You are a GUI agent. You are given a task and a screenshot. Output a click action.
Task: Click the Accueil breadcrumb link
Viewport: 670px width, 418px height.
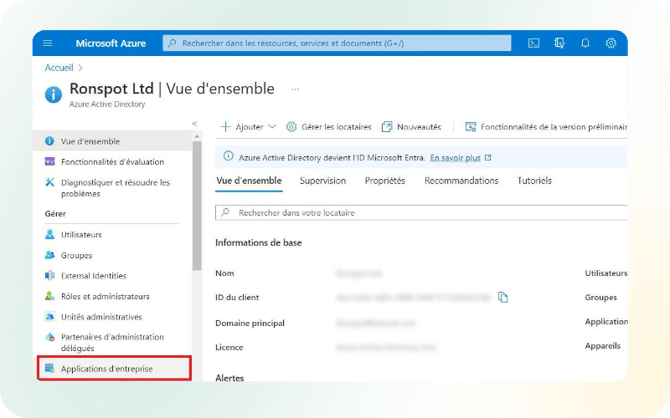tap(59, 68)
